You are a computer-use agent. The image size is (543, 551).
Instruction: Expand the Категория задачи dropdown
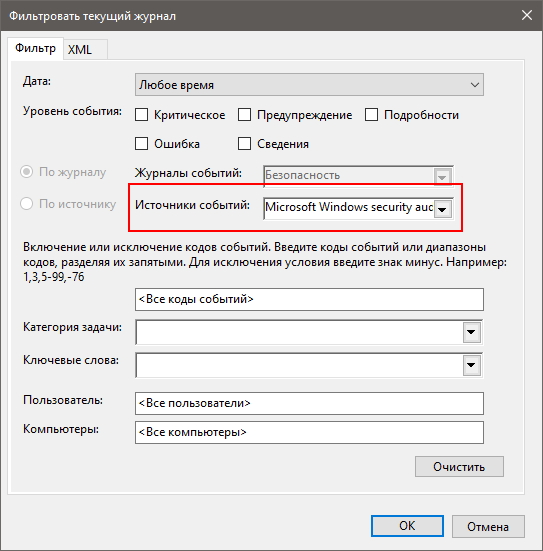point(471,332)
